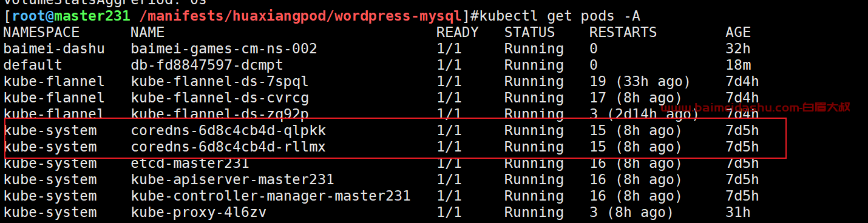Click the STATUS column header
Image resolution: width=868 pixels, height=223 pixels.
[x=529, y=32]
